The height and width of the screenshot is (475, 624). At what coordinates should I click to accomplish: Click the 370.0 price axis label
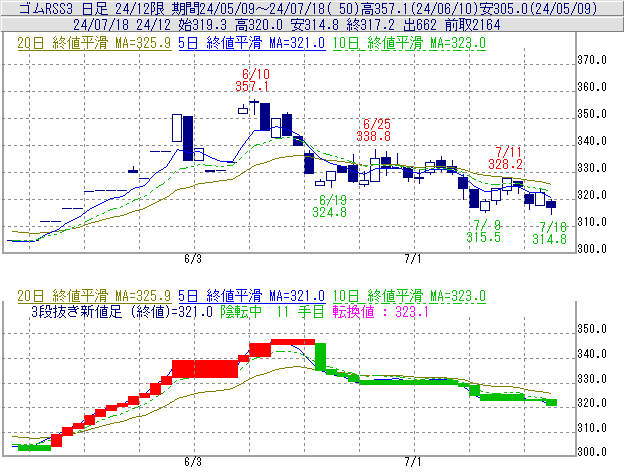[x=592, y=60]
